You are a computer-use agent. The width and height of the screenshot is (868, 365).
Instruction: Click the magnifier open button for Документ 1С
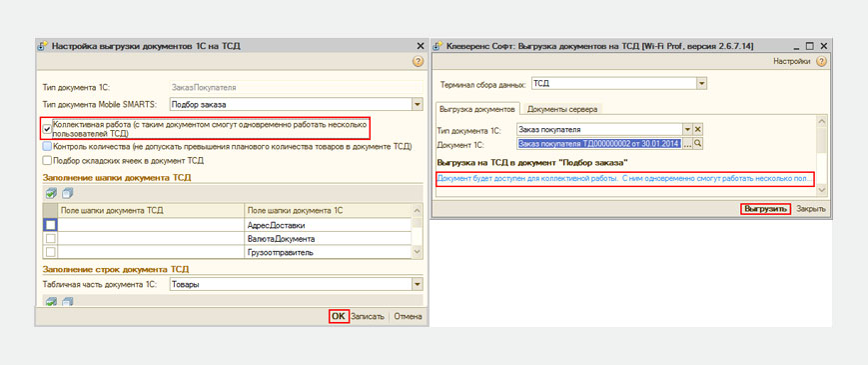(698, 144)
